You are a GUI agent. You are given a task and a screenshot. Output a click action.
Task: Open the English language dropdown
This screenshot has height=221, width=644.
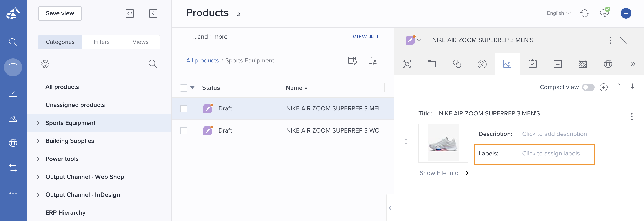[558, 13]
